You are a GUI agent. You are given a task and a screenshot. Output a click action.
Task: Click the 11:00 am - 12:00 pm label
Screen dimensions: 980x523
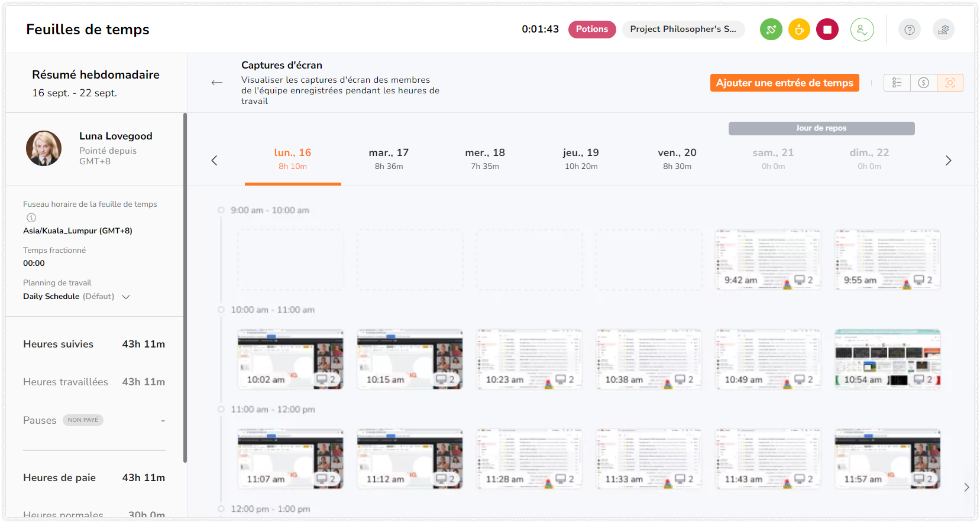pos(273,410)
